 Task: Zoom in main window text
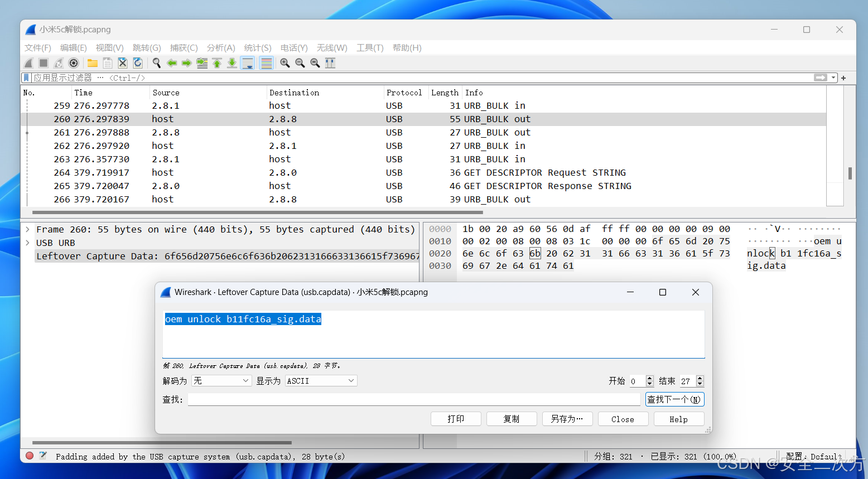point(285,63)
